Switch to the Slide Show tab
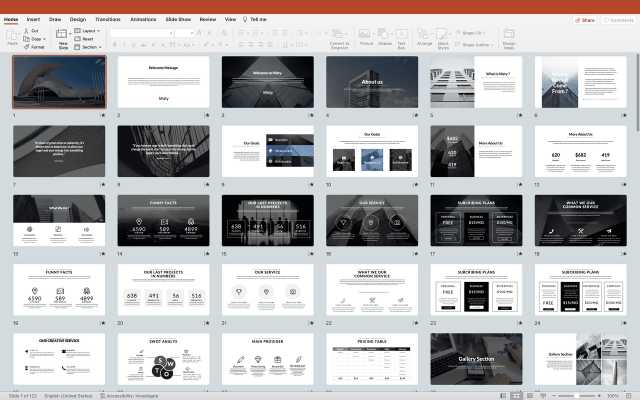Screen dimensions: 640x400 176,19
